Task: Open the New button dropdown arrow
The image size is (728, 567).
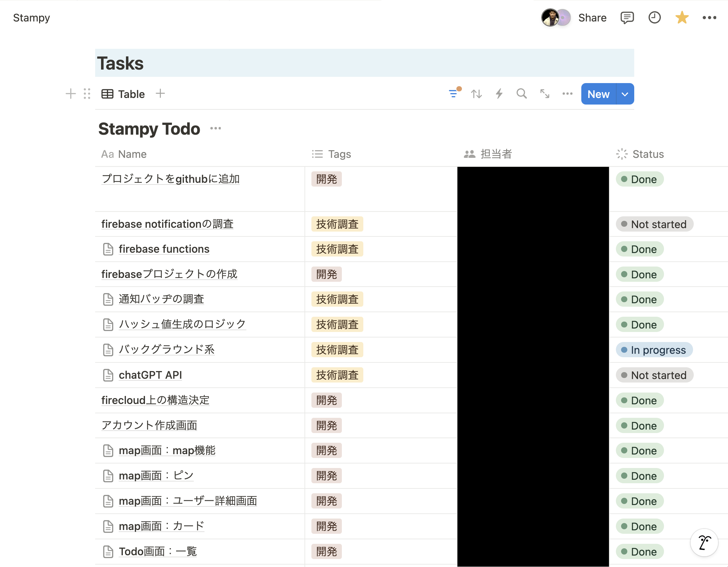Action: [x=625, y=94]
